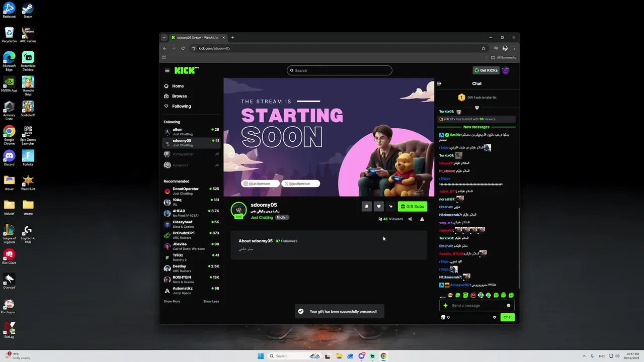
Task: Show hidden system tray icons chevron
Action: [583, 356]
